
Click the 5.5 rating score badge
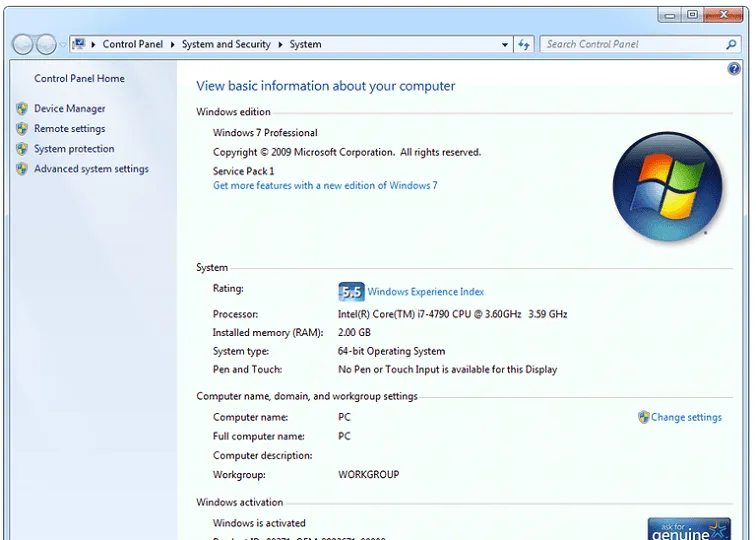click(x=351, y=292)
